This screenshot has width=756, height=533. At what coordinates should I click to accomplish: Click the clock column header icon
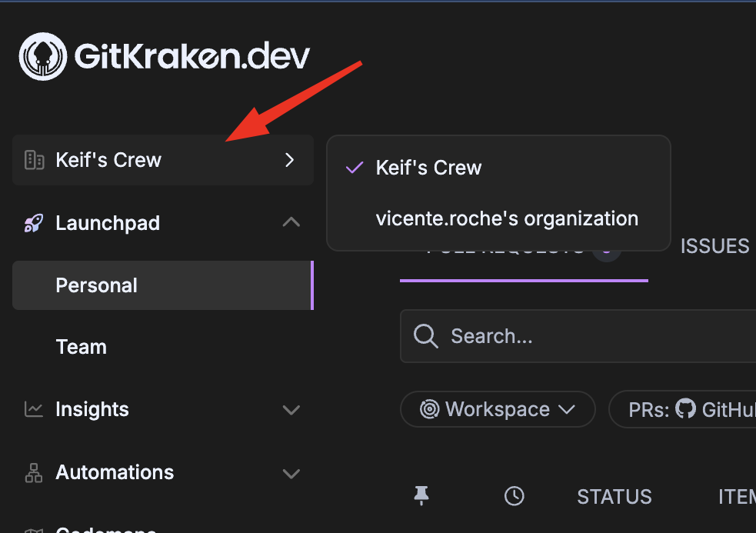(515, 496)
